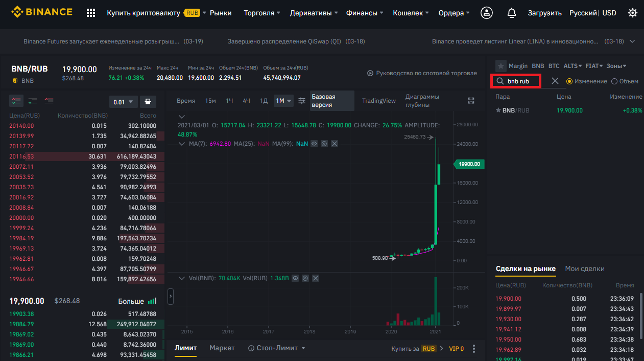
Task: Open the order form more options menu
Action: coord(474,349)
